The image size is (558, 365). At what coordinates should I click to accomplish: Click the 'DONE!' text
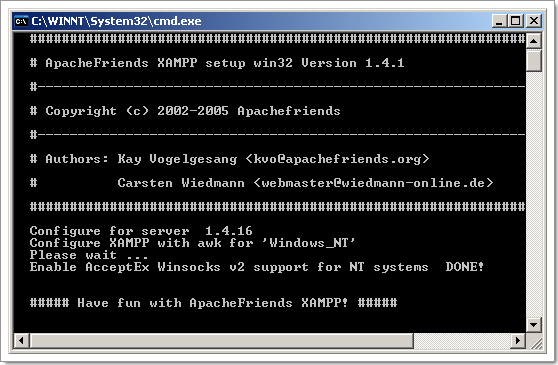[464, 267]
